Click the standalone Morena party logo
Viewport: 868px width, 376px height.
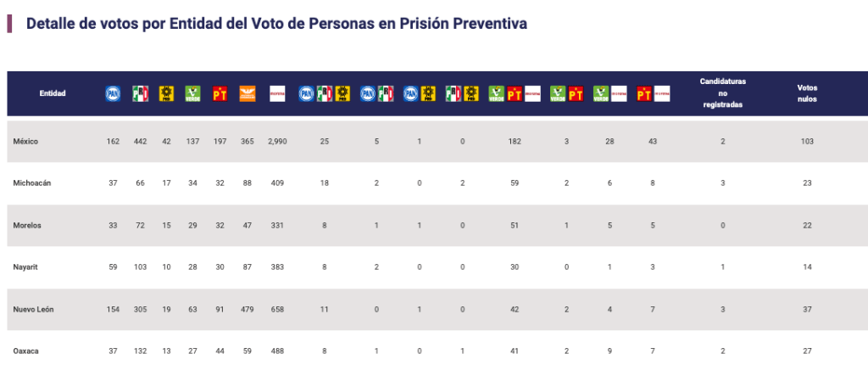[277, 93]
